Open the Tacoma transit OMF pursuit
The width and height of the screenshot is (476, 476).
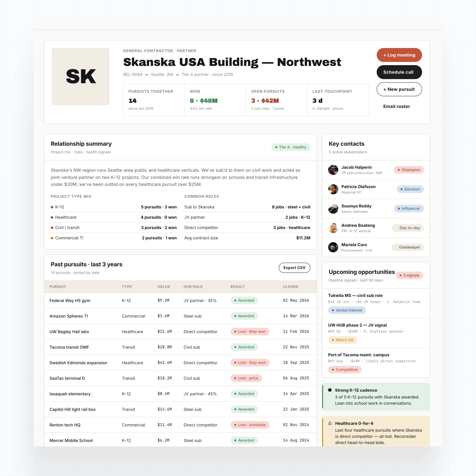(181, 347)
